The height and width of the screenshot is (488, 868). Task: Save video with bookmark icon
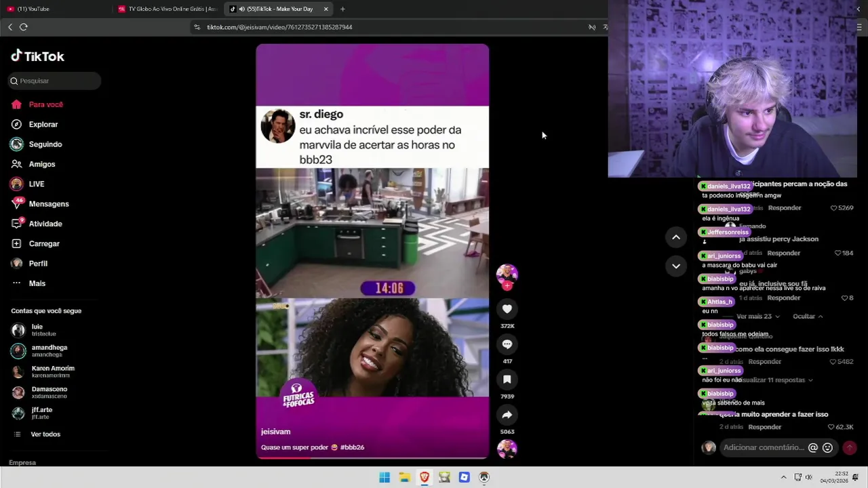point(507,380)
